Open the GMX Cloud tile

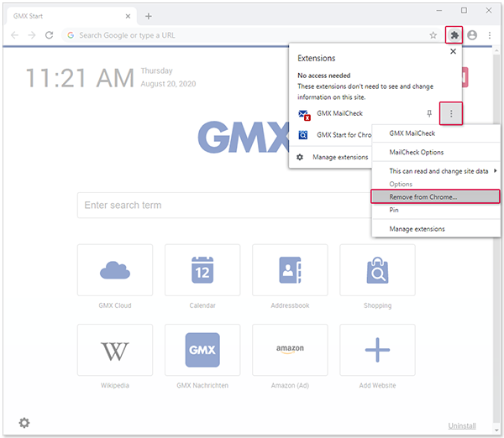point(115,270)
